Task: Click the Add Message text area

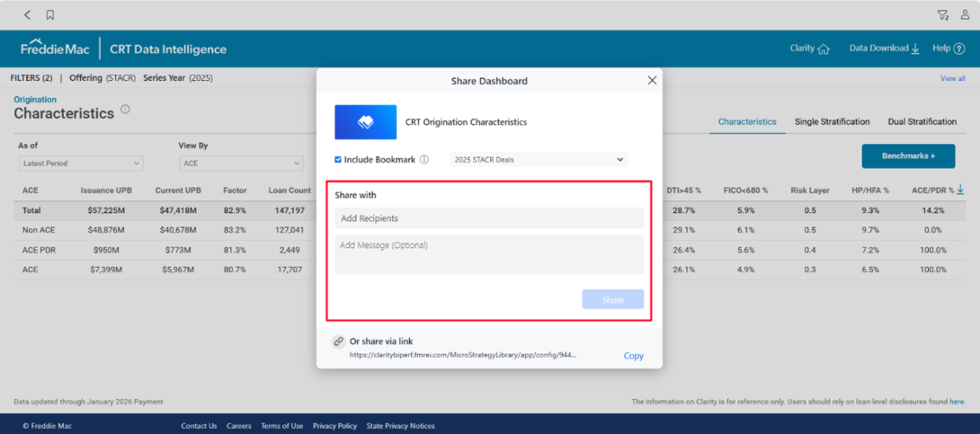Action: tap(489, 254)
